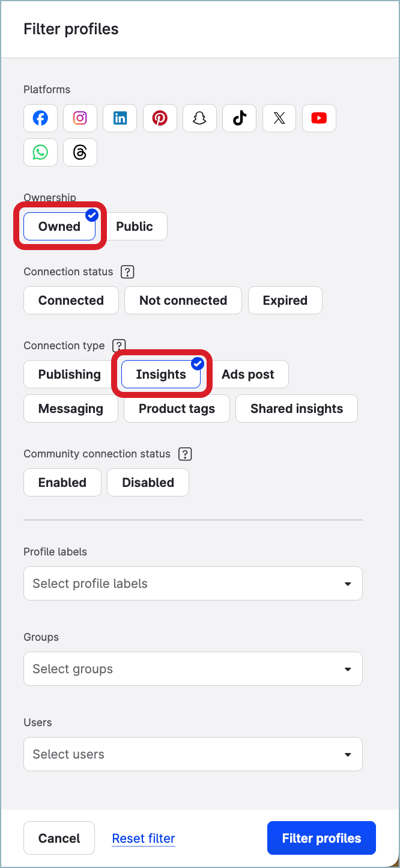Toggle the Public ownership filter
This screenshot has height=868, width=400.
coord(135,226)
